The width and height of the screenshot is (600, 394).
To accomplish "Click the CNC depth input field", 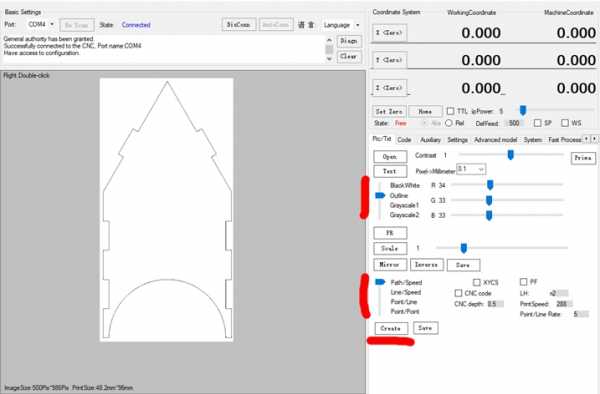I will point(496,304).
